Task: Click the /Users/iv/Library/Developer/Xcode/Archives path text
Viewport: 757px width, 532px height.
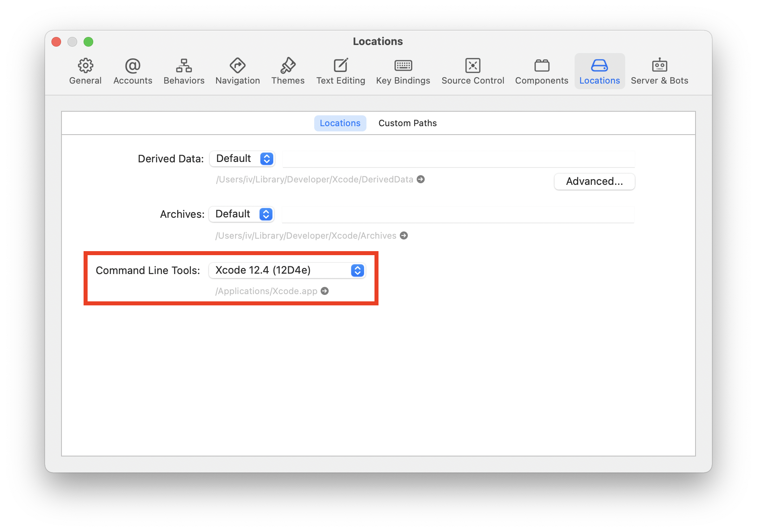Action: 306,235
